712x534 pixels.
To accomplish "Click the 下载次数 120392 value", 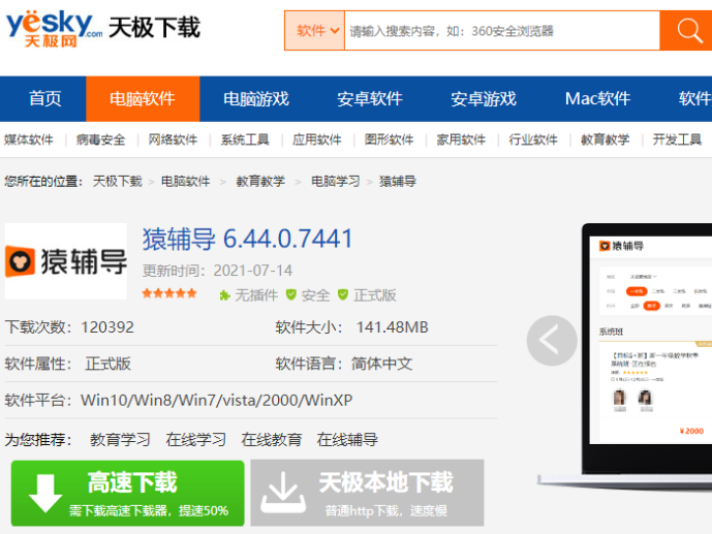I will click(107, 327).
